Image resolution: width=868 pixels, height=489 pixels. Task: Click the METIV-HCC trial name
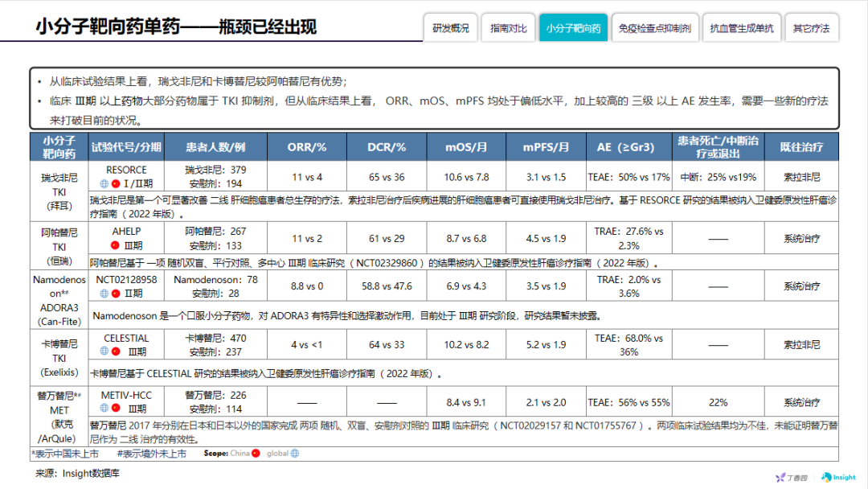pos(126,395)
